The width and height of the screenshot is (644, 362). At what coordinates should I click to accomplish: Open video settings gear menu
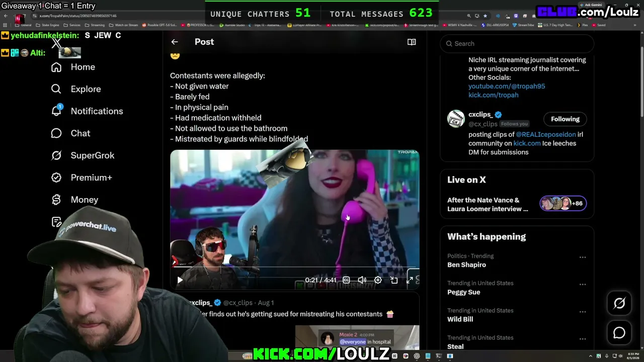coord(378,280)
